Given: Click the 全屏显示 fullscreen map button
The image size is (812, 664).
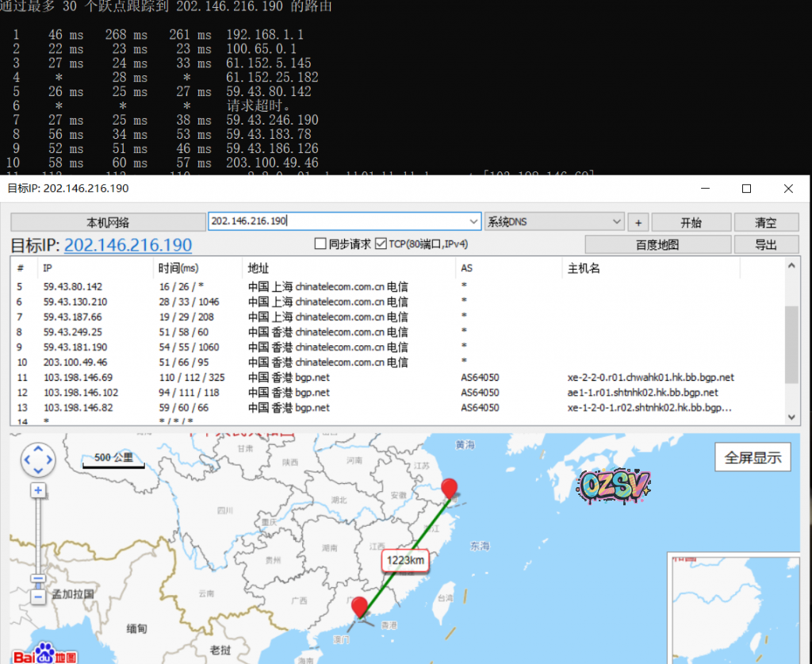Looking at the screenshot, I should tap(753, 457).
